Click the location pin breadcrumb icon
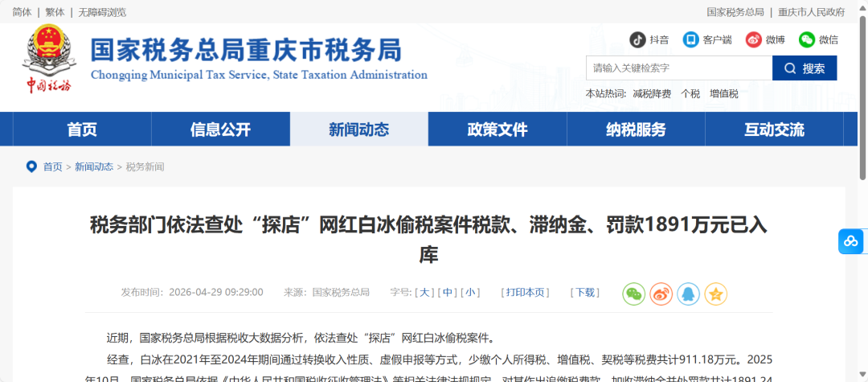Viewport: 868px width, 382px height. click(31, 166)
